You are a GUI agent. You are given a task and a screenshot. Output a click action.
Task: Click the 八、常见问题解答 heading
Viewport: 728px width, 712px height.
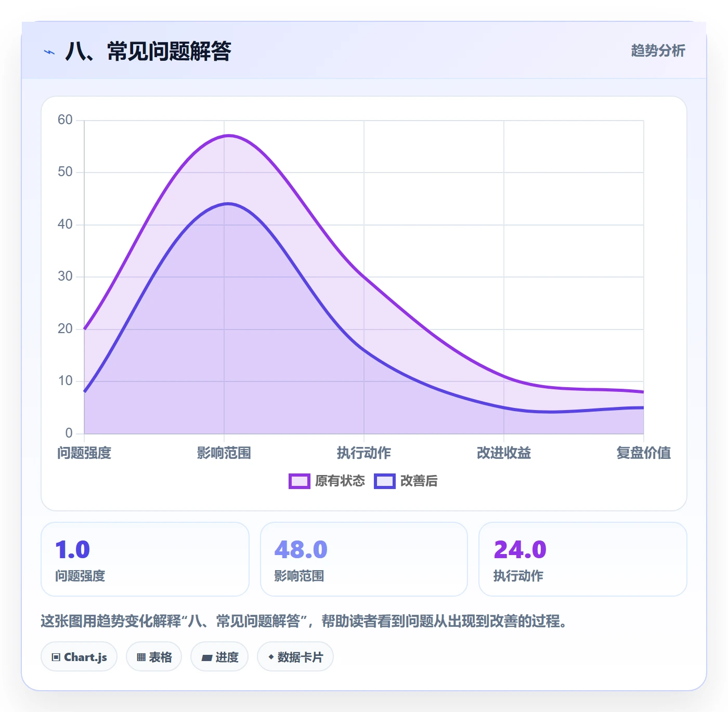148,51
